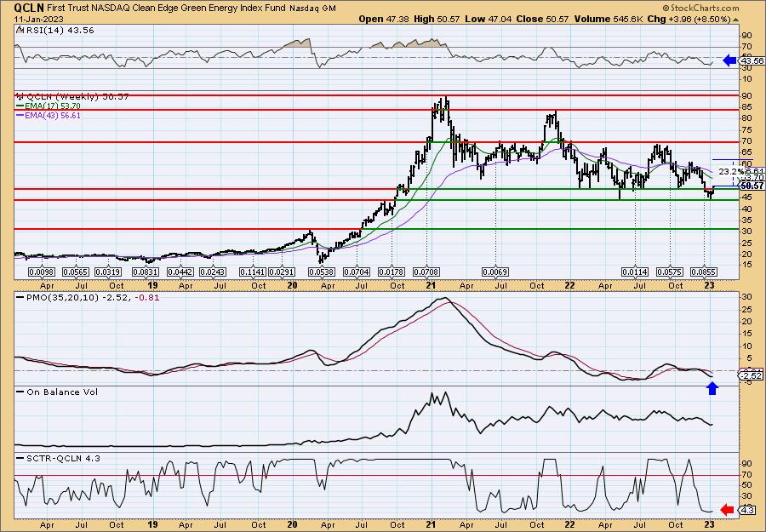Image resolution: width=766 pixels, height=532 pixels.
Task: Click the 0.0704 value box
Action: 357,272
